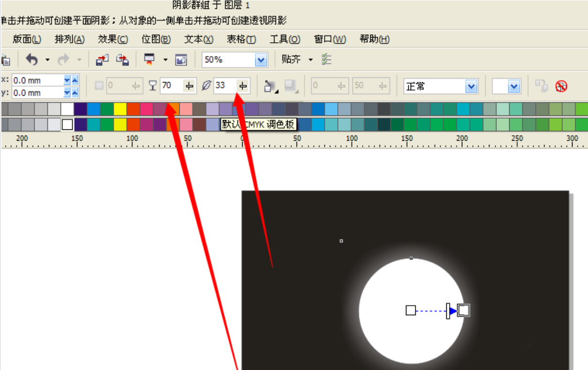Image resolution: width=588 pixels, height=370 pixels.
Task: Click the shadow opacity slider bar on dashed line
Action: tap(448, 310)
